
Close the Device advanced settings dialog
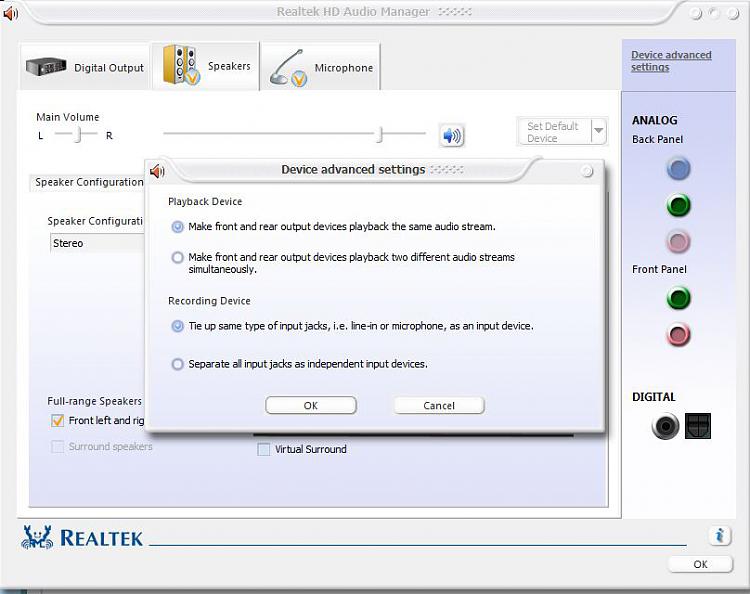(x=587, y=171)
